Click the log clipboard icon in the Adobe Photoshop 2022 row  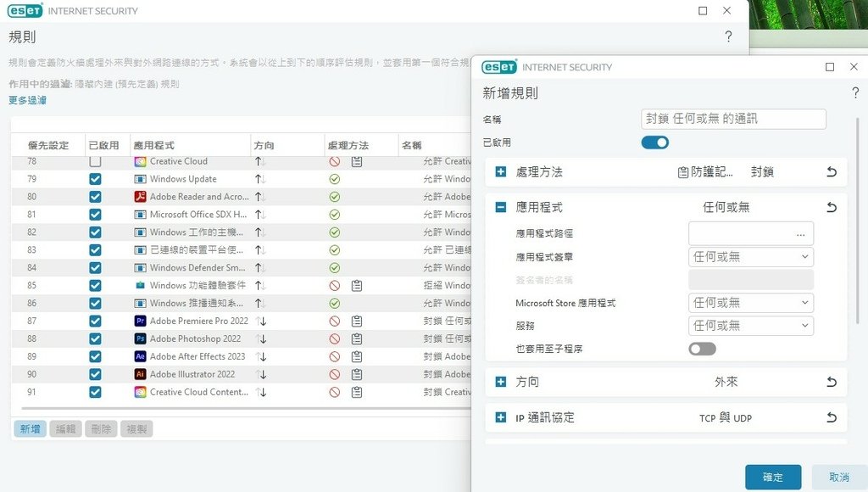point(357,338)
